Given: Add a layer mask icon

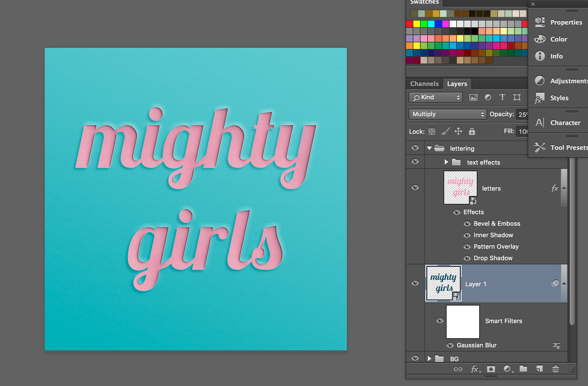Looking at the screenshot, I should coord(491,369).
